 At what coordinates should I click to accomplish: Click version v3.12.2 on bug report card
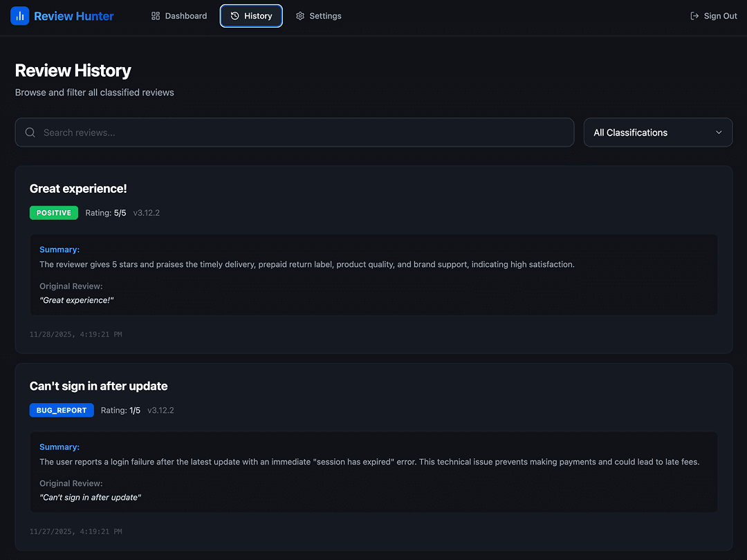coord(160,411)
